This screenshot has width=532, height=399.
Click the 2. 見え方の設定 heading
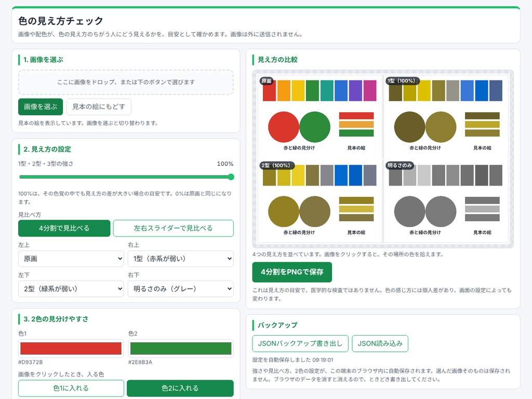47,149
